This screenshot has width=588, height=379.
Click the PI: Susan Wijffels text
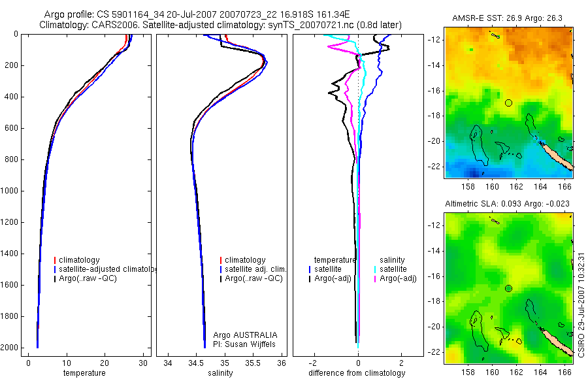[244, 344]
